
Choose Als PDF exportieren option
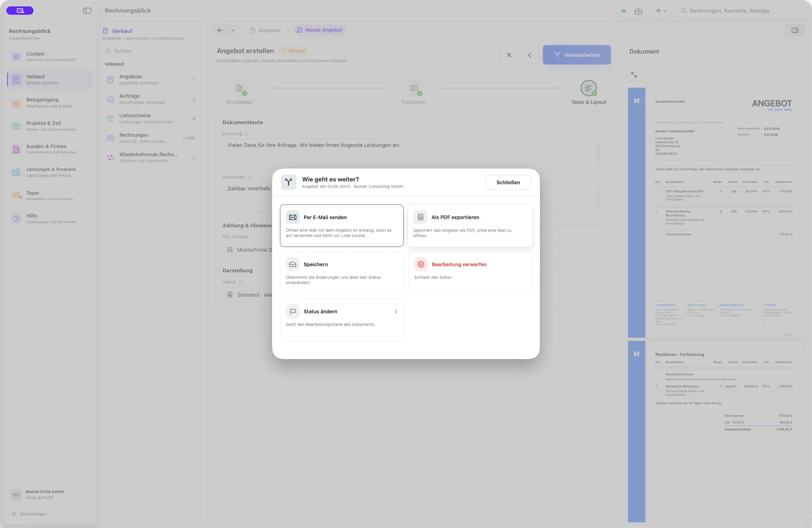[x=470, y=226]
